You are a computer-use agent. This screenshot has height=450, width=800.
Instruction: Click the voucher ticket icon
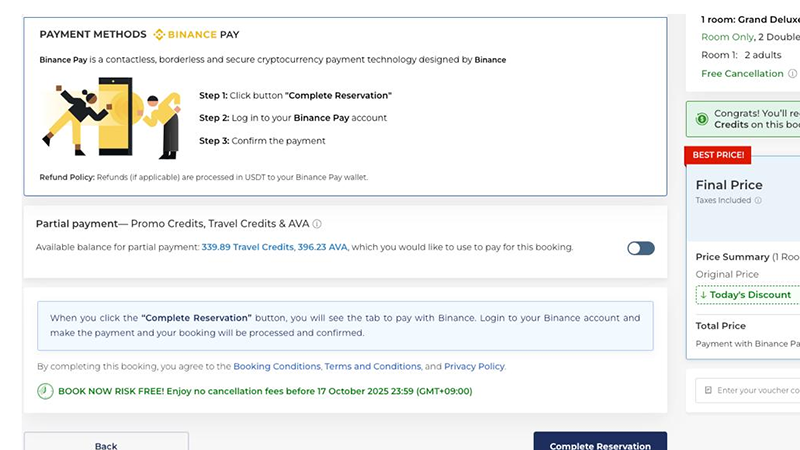pos(707,389)
